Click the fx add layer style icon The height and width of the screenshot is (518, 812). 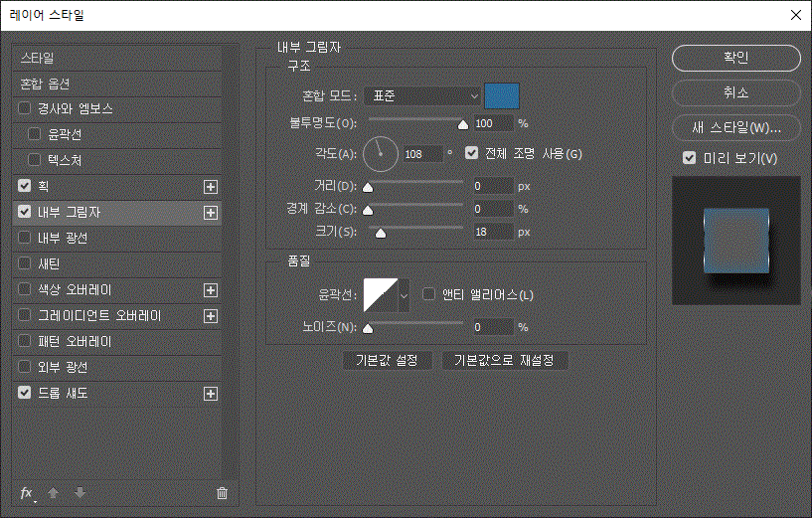coord(27,493)
